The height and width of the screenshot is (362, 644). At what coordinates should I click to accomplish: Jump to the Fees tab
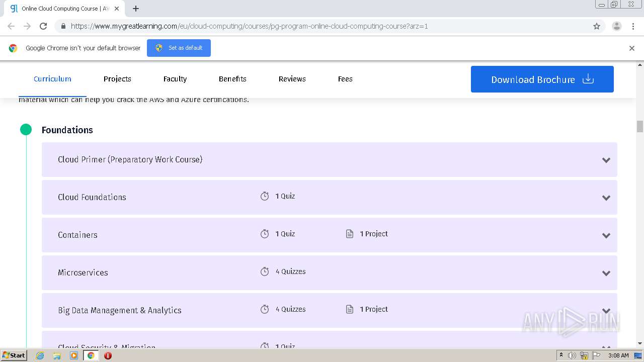pos(345,79)
